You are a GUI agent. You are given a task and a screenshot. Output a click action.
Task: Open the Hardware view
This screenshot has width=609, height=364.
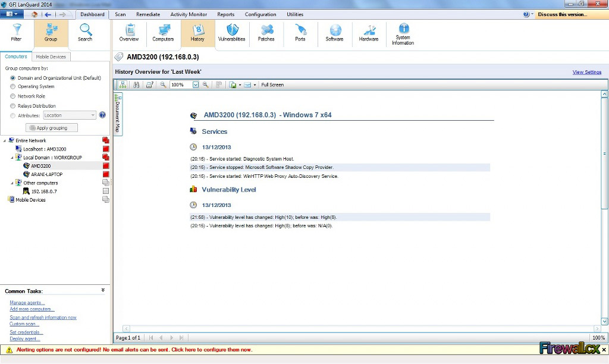369,33
